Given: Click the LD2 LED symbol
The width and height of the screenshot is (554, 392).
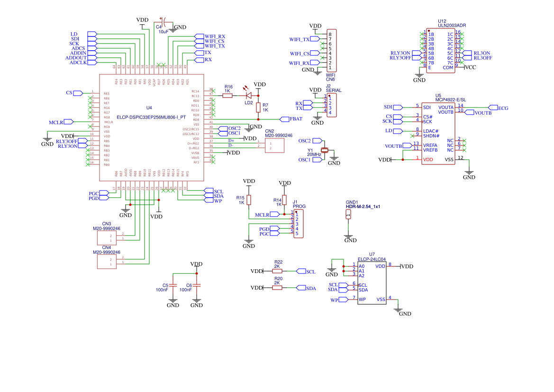Looking at the screenshot, I should tap(248, 95).
